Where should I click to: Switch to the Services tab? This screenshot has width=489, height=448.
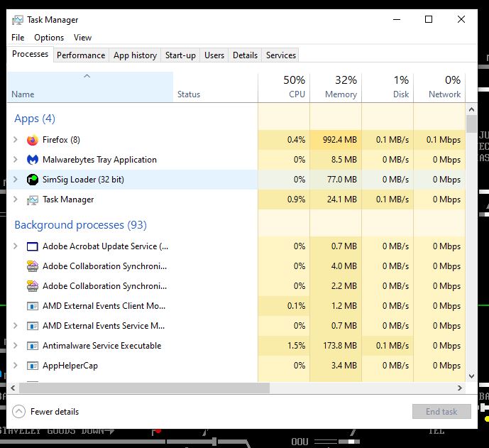[x=280, y=55]
